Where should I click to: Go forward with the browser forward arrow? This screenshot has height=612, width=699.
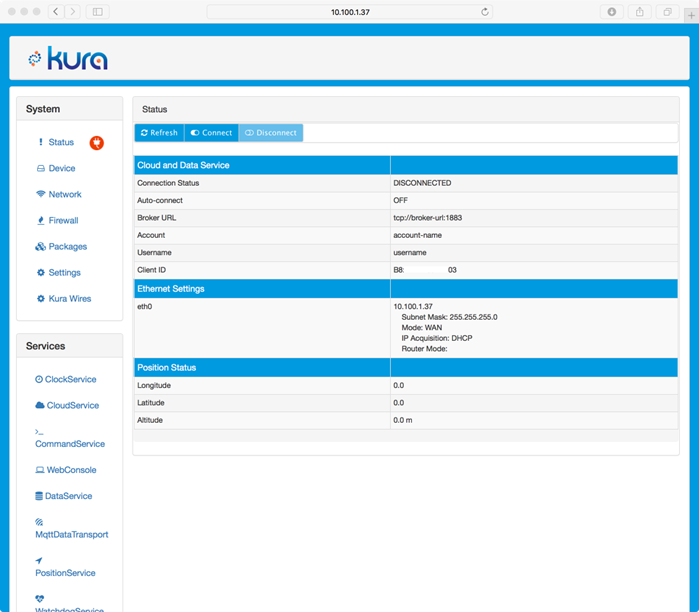click(73, 12)
